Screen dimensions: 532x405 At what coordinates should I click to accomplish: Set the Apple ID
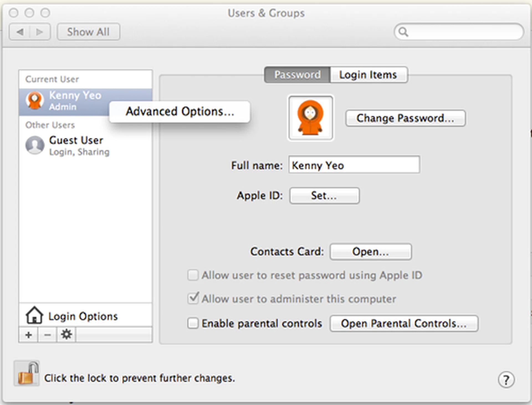(324, 196)
